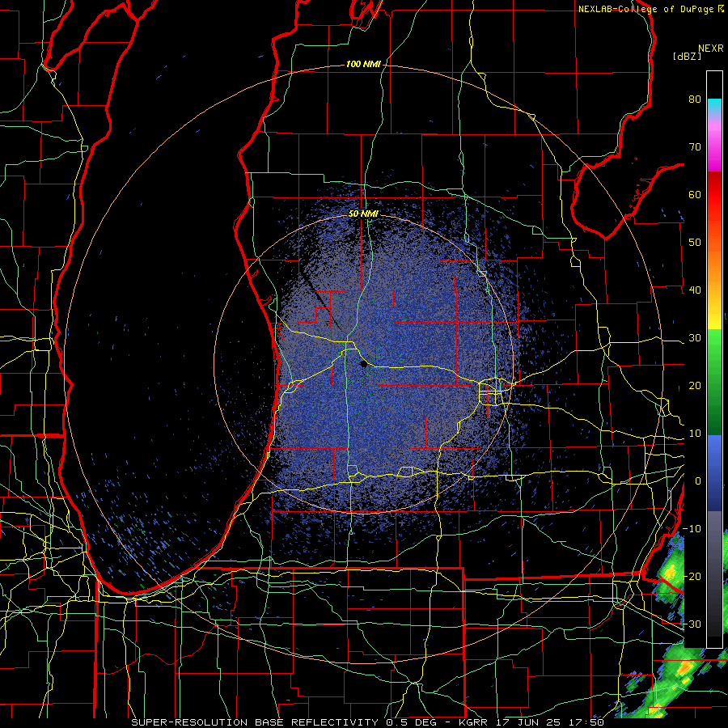Click the 70 dBZ scale value
728x728 pixels.
[695, 146]
